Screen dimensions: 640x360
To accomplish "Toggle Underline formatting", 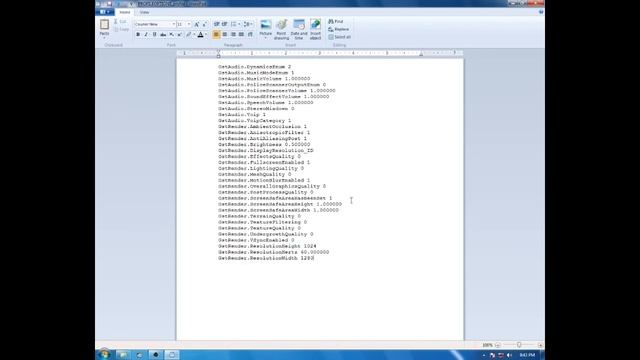I will click(x=154, y=35).
